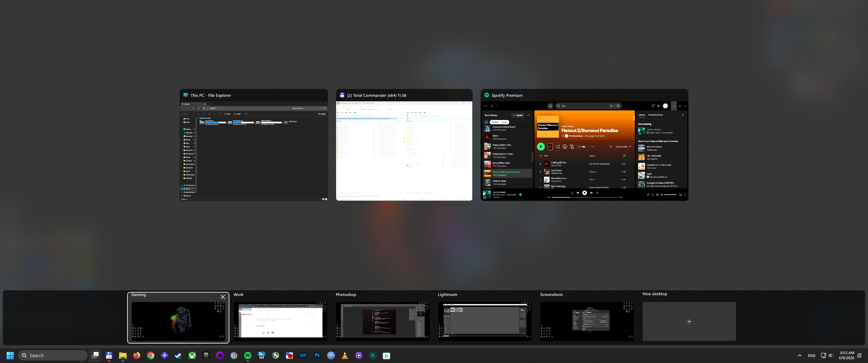The width and height of the screenshot is (868, 363).
Task: Open the teal dashed circle app
Action: coord(373,355)
